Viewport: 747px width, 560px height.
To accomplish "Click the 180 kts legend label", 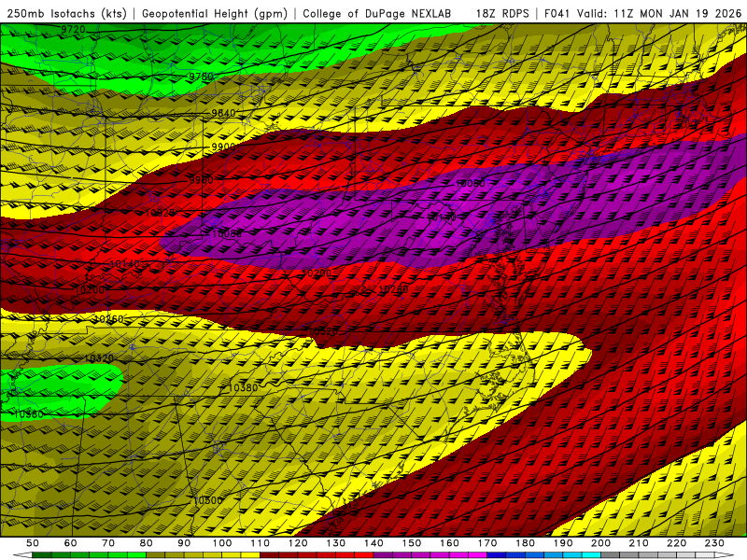I will (526, 543).
